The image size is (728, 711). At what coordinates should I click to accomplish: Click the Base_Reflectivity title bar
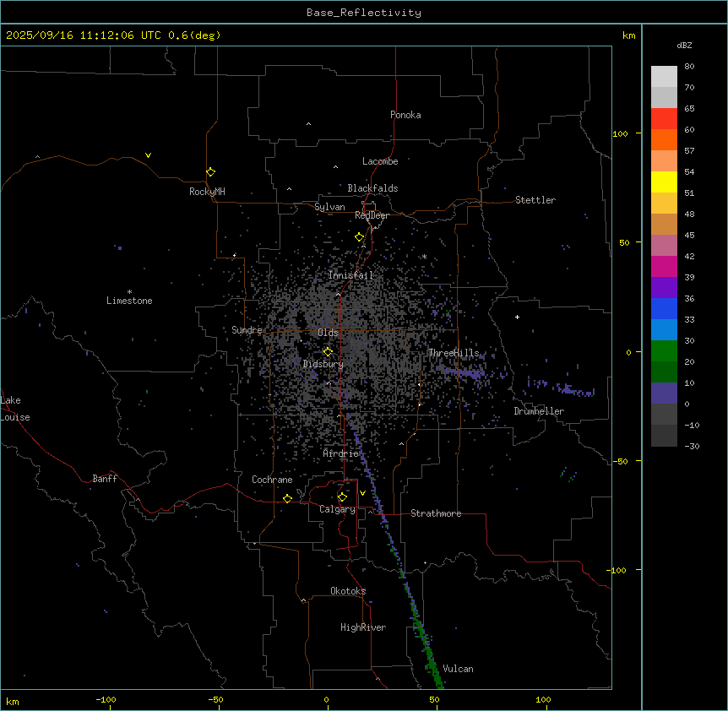363,13
